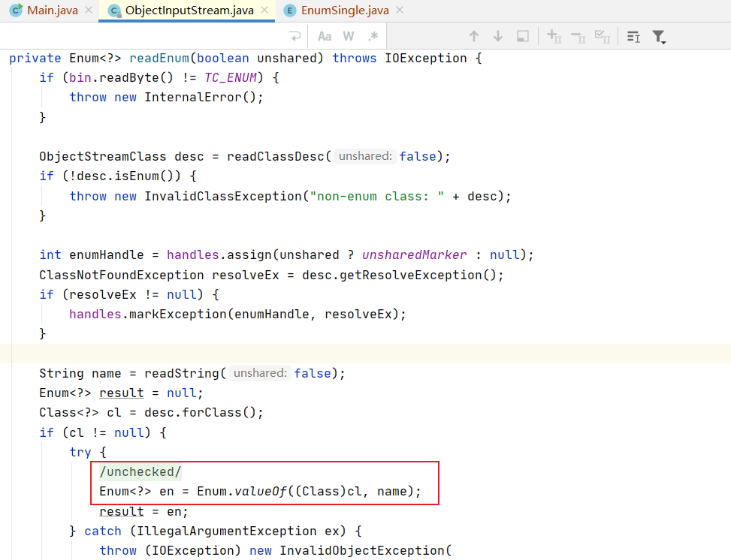Toggle whole Words search option
This screenshot has width=731, height=560.
point(349,36)
